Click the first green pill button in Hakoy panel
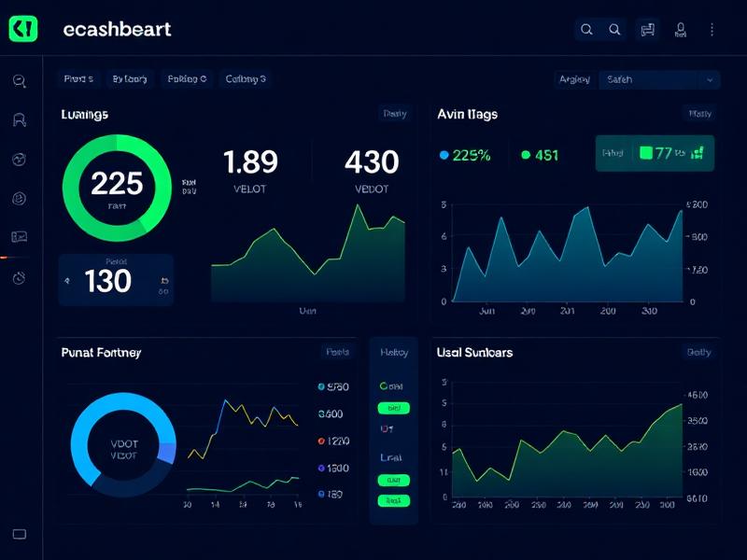Image resolution: width=747 pixels, height=560 pixels. (x=393, y=408)
